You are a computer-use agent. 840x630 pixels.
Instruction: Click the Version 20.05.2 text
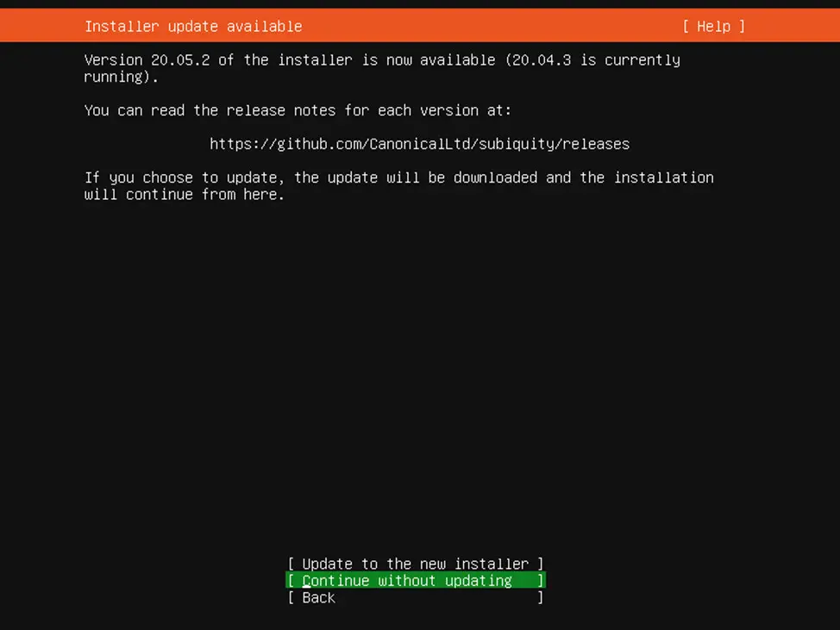[147, 60]
